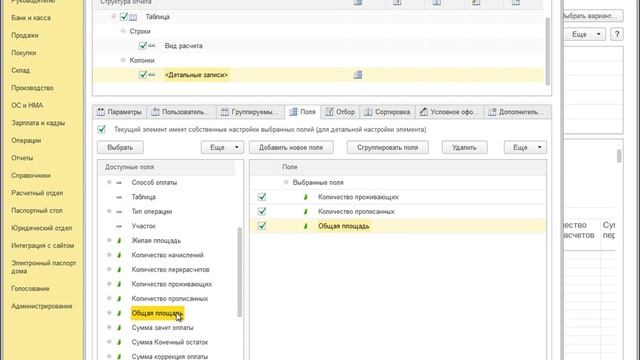Viewport: 640px width, 360px height.
Task: Expand the Способ оплаты field
Action: 109,182
